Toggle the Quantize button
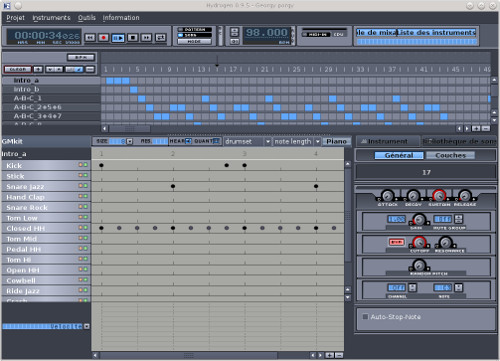 [207, 141]
